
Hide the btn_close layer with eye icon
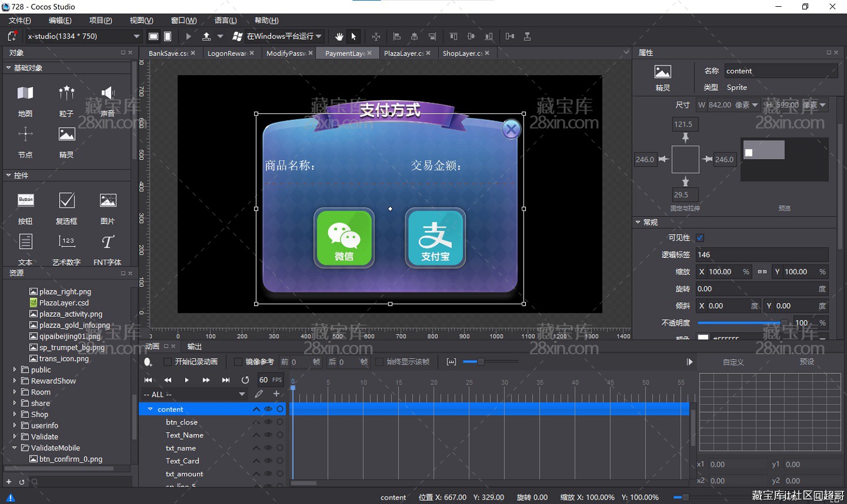click(x=268, y=422)
